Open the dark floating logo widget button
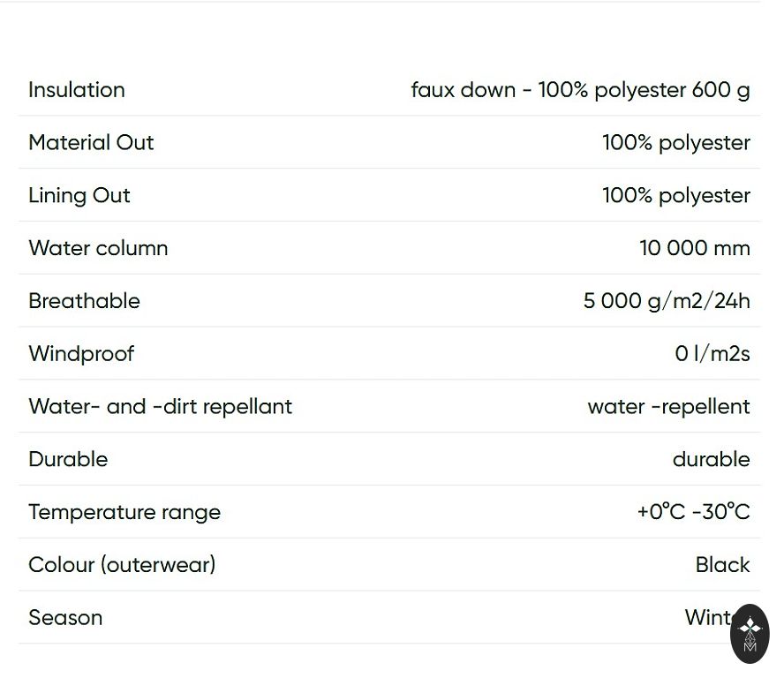 click(x=750, y=633)
